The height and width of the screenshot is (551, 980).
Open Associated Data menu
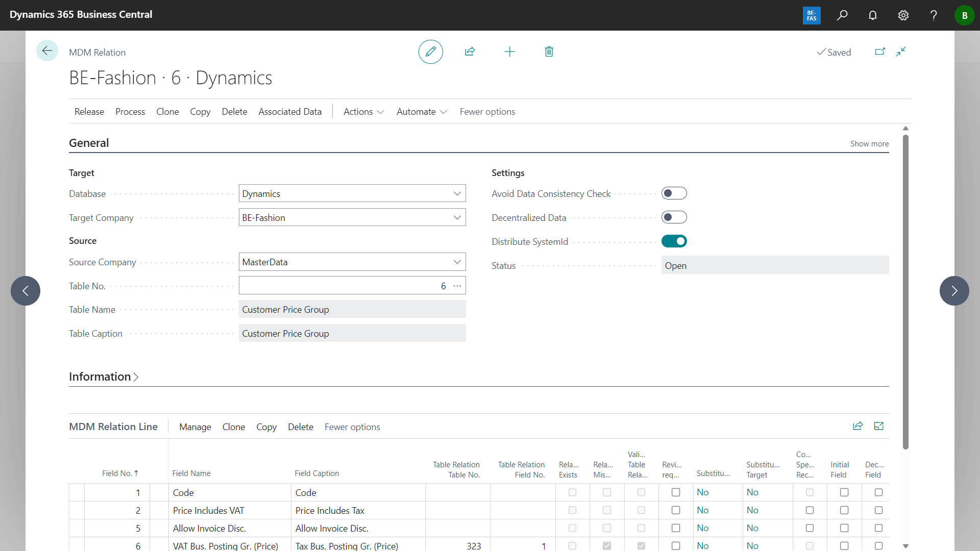tap(290, 112)
